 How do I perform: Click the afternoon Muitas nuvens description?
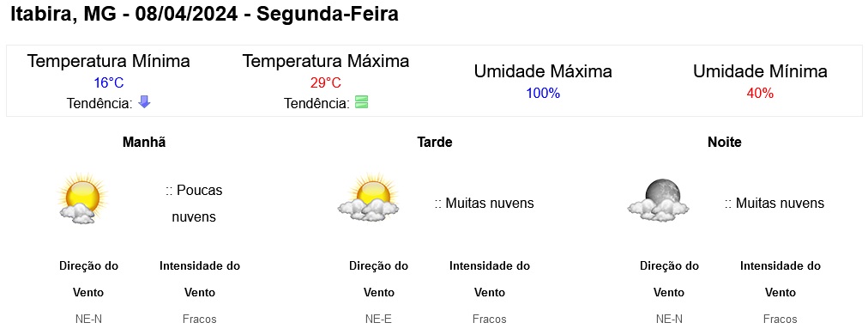[x=485, y=204]
